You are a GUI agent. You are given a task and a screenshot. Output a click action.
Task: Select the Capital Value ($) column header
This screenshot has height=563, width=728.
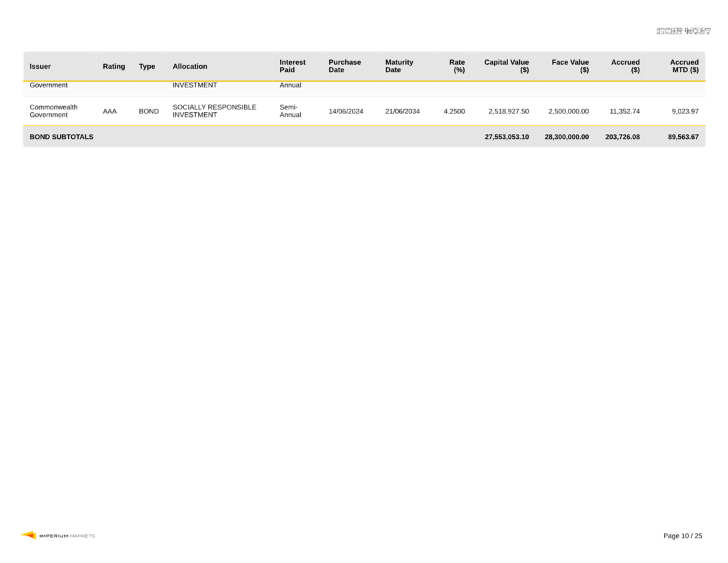tap(507, 66)
